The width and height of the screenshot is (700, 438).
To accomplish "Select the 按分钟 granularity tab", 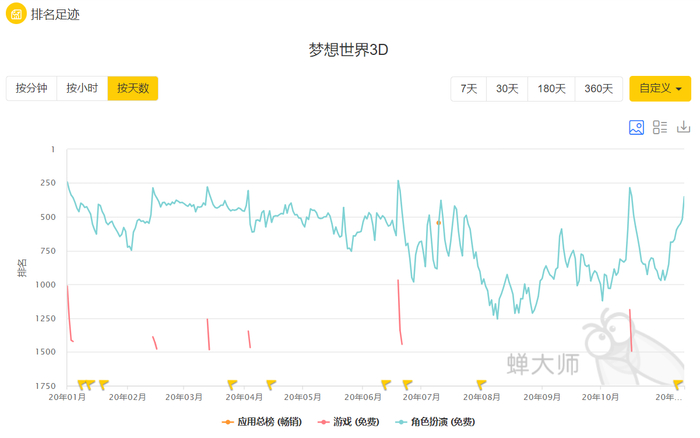I will [31, 88].
